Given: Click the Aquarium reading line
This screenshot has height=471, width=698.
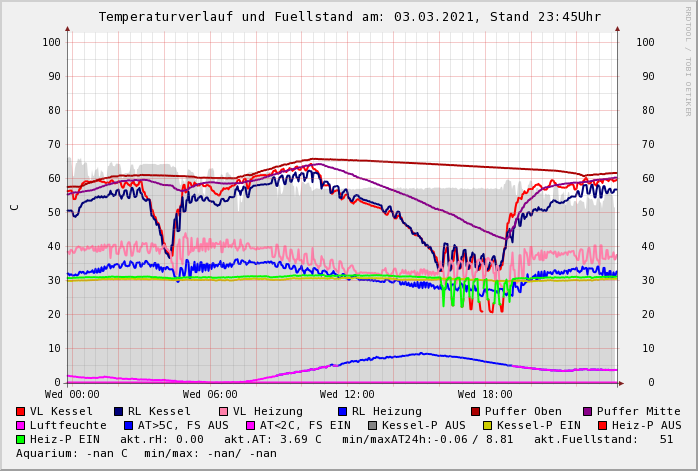Looking at the screenshot, I should pos(146,453).
